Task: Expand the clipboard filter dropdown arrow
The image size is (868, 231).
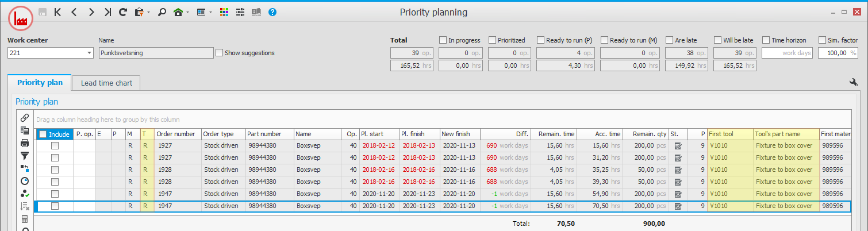Action: 149,13
